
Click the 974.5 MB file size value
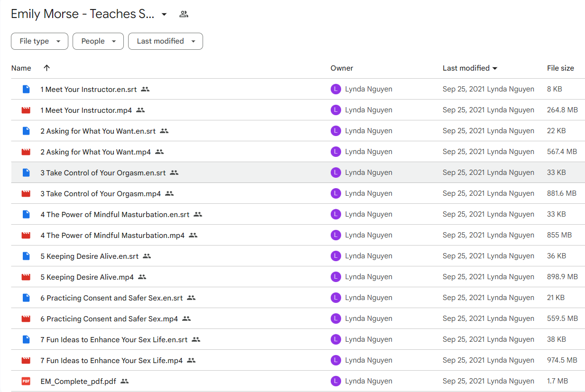tap(562, 360)
